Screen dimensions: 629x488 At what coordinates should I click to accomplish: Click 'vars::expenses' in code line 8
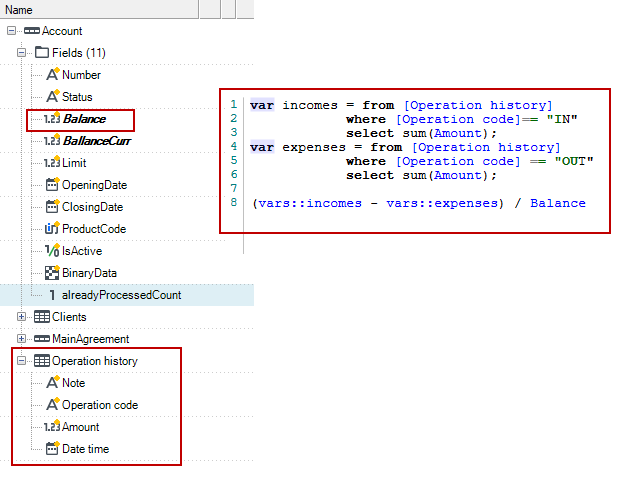pos(442,203)
